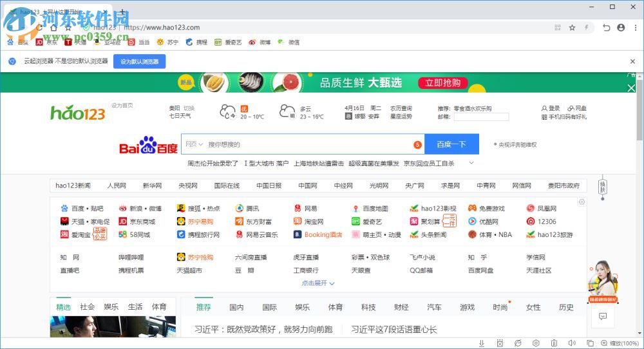Image resolution: width=644 pixels, height=349 pixels.
Task: Open the 亚马逊 Amazon bookmark
Action: pyautogui.click(x=107, y=42)
